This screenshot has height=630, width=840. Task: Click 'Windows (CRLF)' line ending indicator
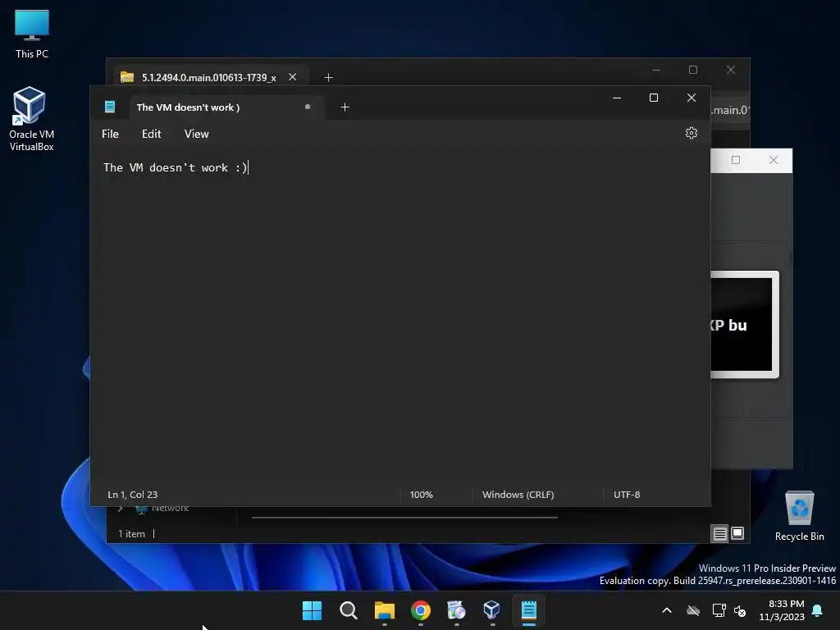(x=518, y=495)
